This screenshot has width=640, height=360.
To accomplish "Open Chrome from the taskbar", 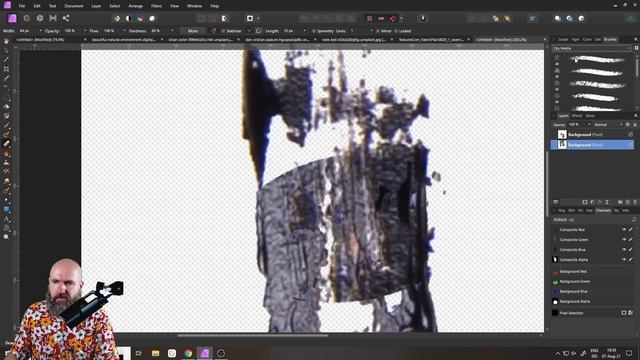I will [188, 353].
